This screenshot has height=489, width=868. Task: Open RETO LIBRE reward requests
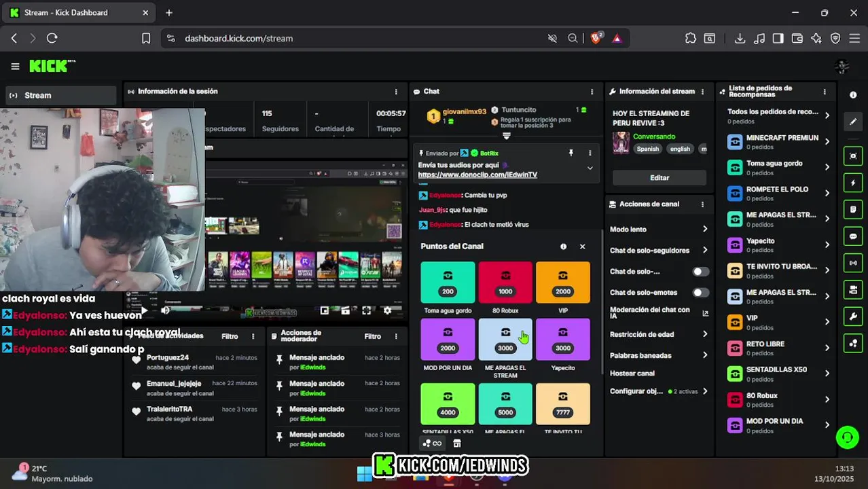pos(778,348)
